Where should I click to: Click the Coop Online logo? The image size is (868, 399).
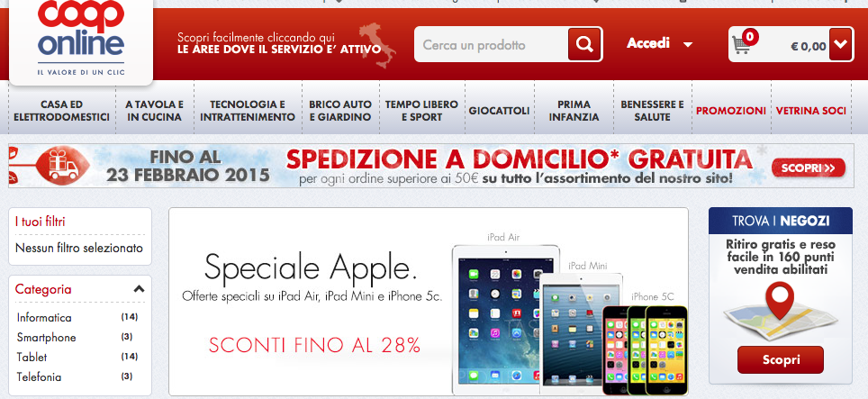81,39
